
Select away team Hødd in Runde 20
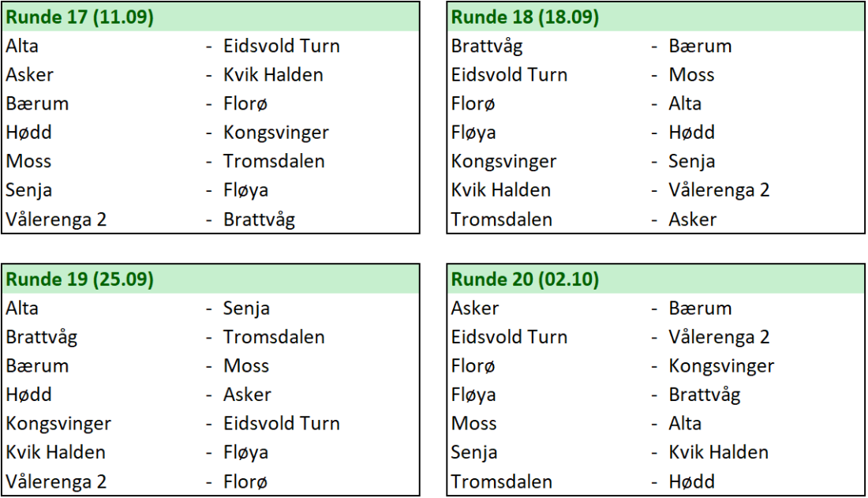(691, 481)
